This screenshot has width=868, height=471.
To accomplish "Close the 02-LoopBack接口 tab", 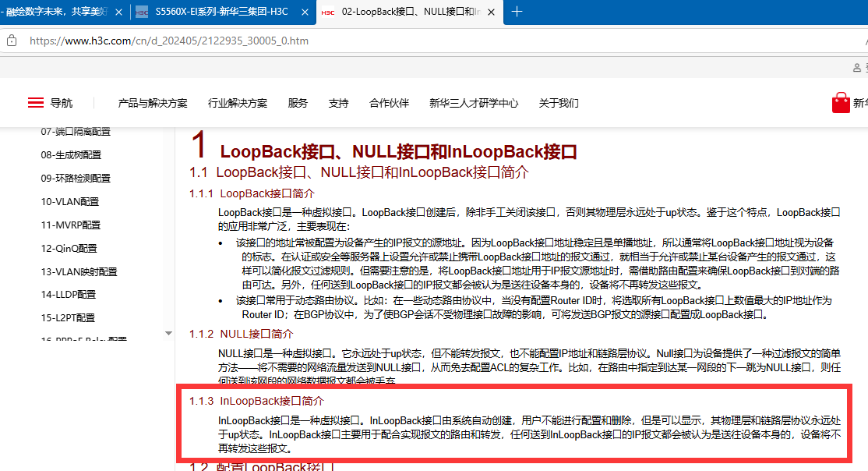I will [x=491, y=12].
